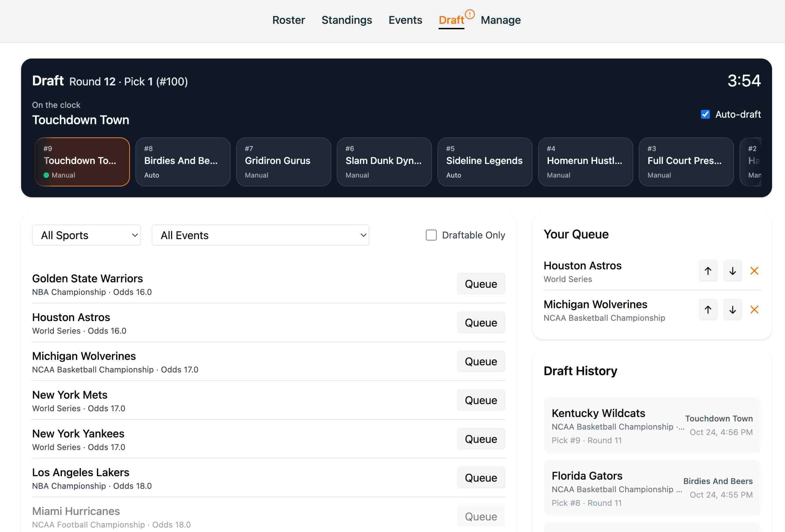Queue Los Angeles Lakers

click(x=481, y=478)
